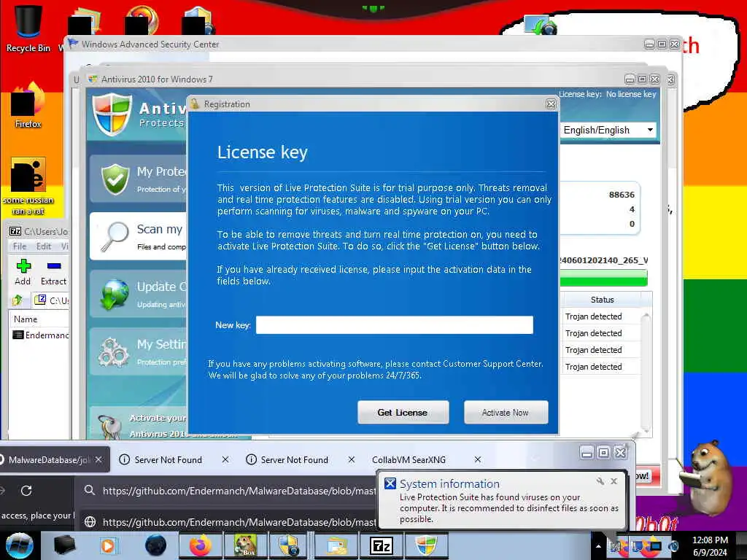Click the Firefox address bar URL
The width and height of the screenshot is (747, 560).
pyautogui.click(x=239, y=491)
